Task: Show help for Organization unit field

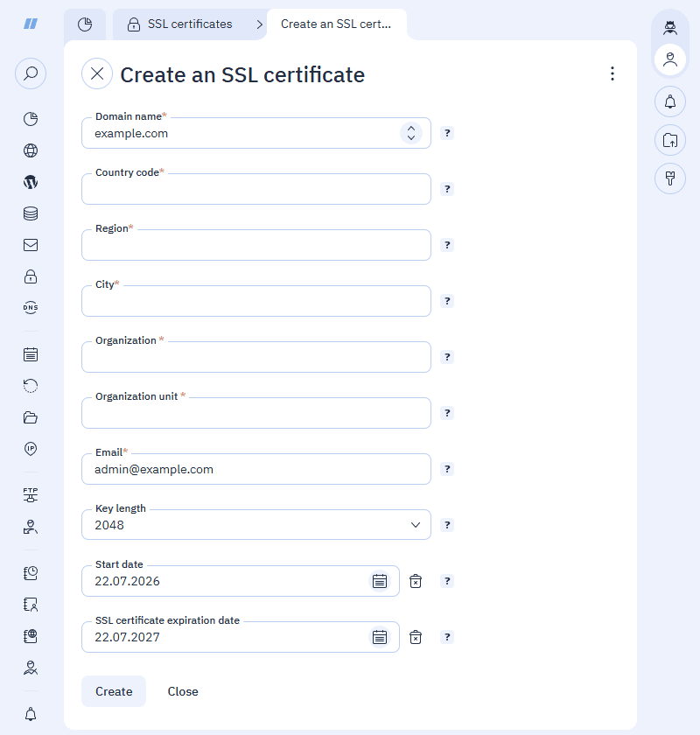Action: [447, 413]
